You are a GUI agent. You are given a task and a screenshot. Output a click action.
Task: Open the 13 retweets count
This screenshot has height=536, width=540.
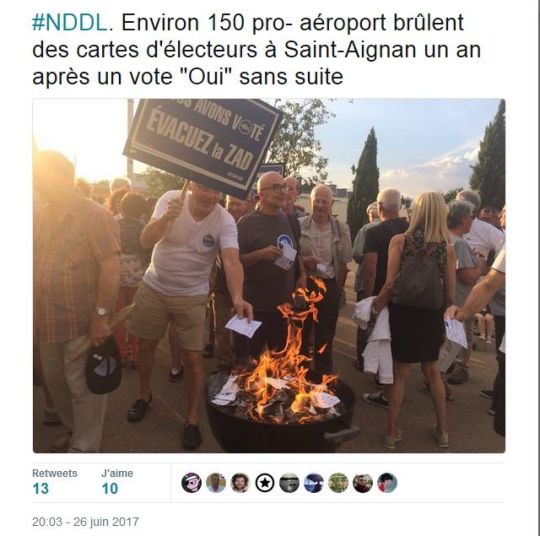[41, 488]
